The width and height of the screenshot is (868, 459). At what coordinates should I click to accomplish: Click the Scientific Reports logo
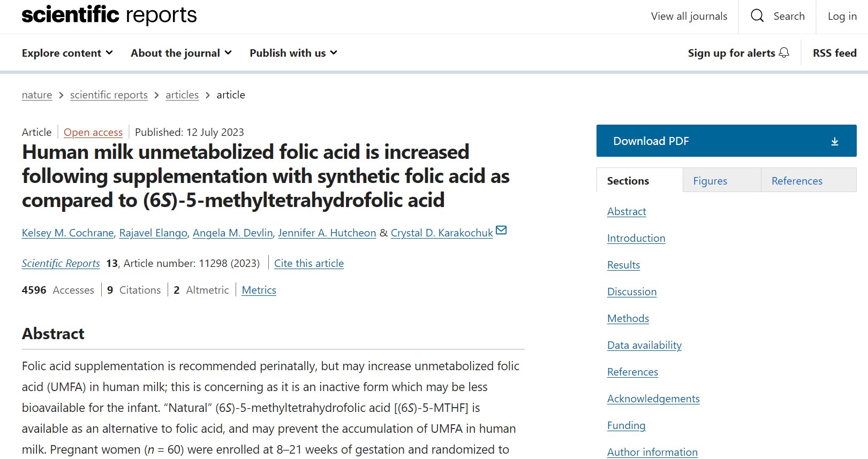[x=109, y=15]
